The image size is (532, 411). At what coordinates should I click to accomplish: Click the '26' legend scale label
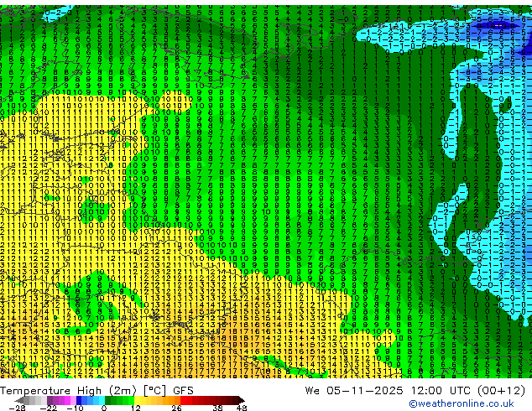pyautogui.click(x=176, y=408)
